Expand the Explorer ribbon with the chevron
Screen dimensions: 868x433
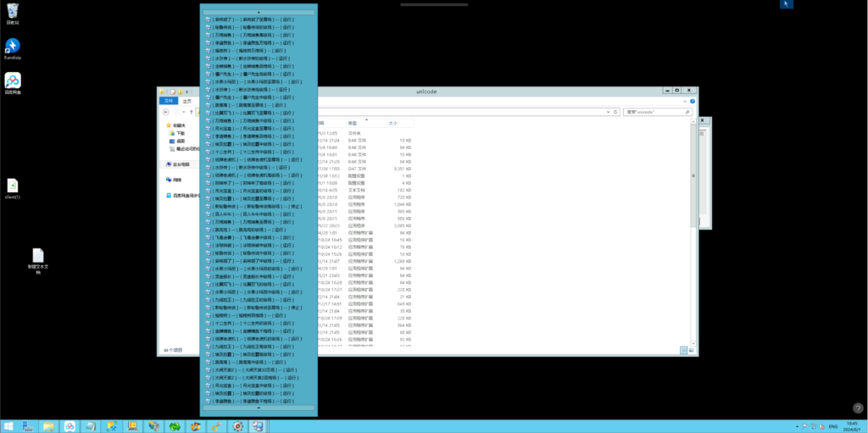point(687,100)
